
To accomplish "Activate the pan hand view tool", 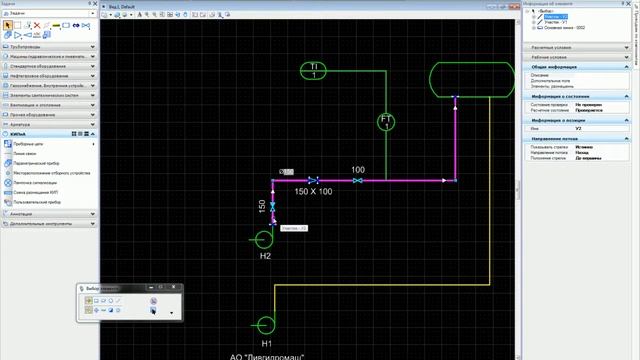I will (x=185, y=15).
